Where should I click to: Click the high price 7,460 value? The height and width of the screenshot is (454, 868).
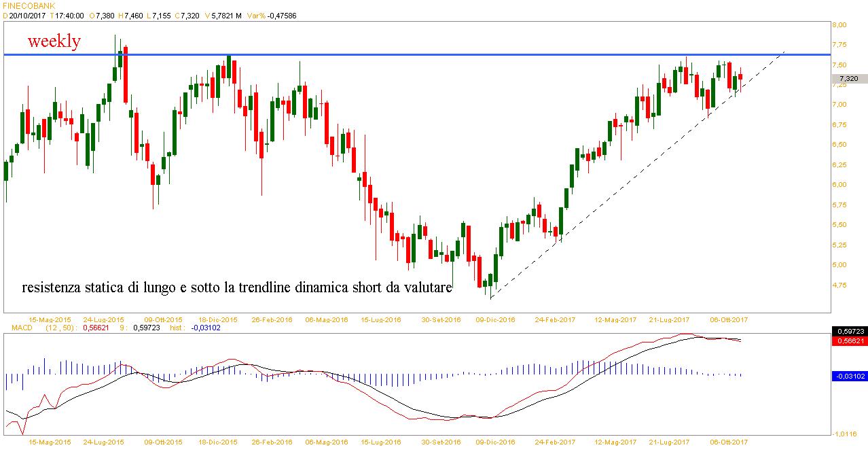(x=134, y=15)
